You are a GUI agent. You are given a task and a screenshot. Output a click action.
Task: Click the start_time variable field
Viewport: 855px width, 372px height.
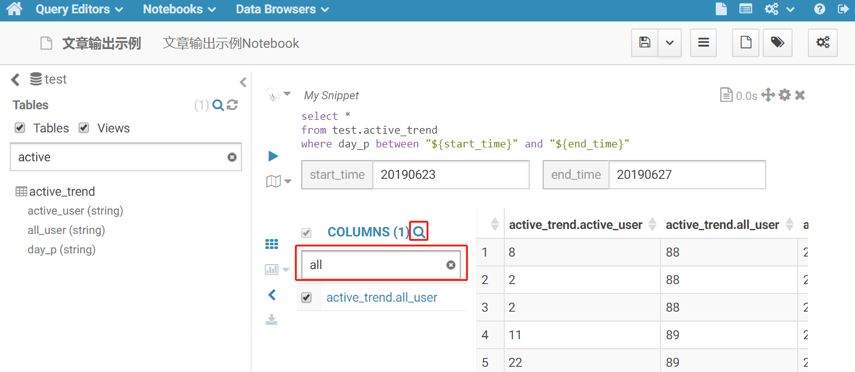[x=450, y=175]
